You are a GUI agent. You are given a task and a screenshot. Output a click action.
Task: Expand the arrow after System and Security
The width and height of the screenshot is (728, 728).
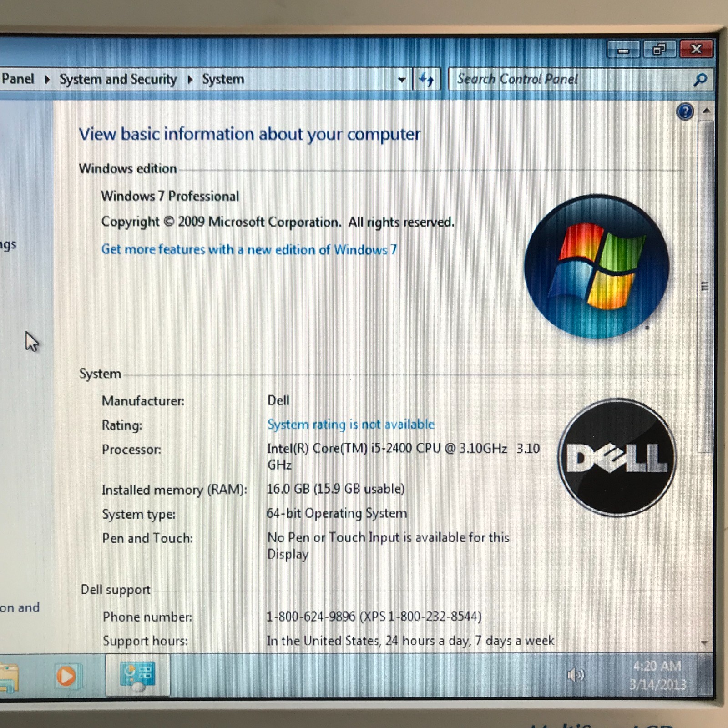(x=190, y=80)
